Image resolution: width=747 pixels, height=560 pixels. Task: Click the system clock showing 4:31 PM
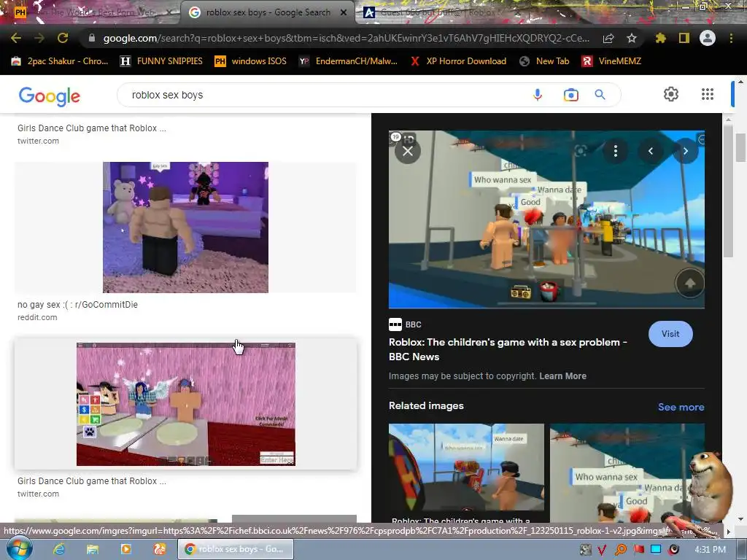pos(710,550)
